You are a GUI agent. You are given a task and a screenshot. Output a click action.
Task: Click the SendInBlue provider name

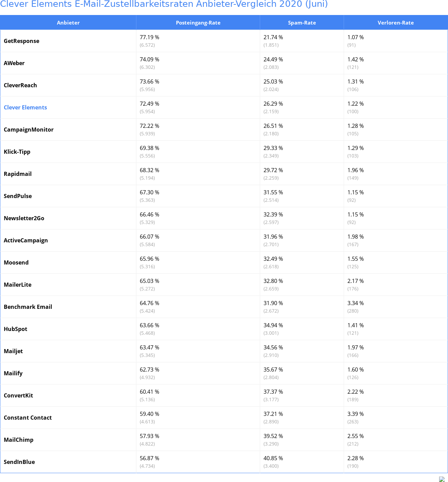click(19, 462)
